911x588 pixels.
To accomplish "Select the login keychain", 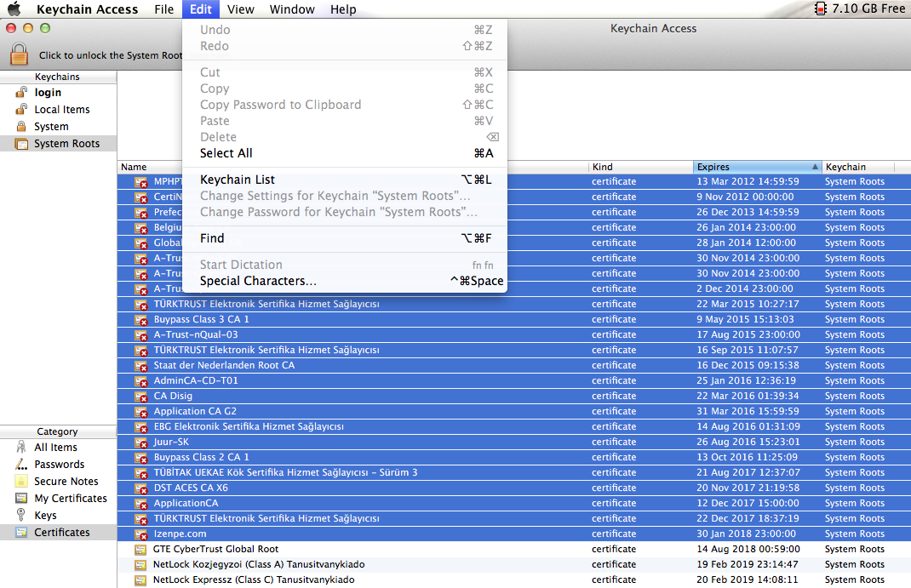I will click(58, 92).
